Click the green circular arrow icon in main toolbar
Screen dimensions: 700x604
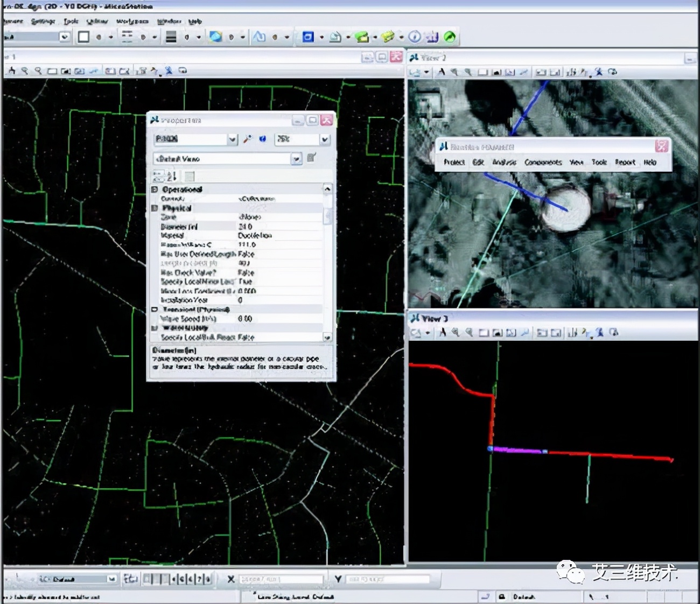pyautogui.click(x=450, y=37)
